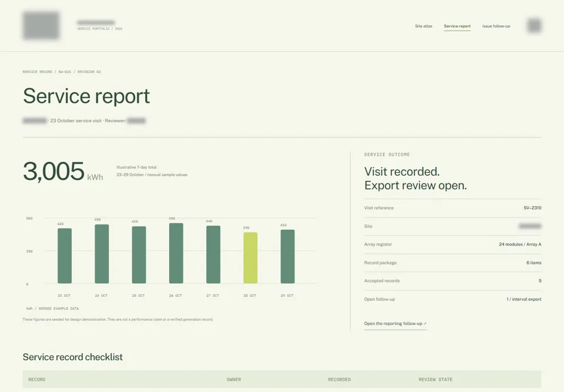564x392 pixels.
Task: Click the OWNER column header
Action: 234,380
